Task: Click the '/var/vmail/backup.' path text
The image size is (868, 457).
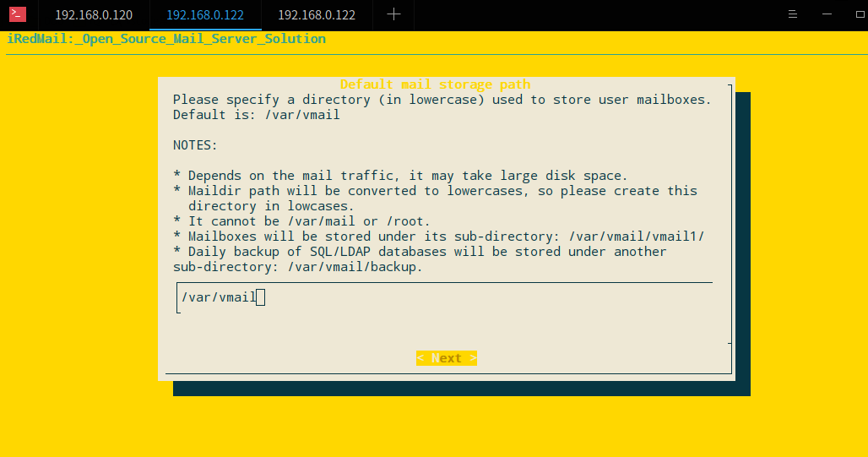Action: [x=355, y=267]
